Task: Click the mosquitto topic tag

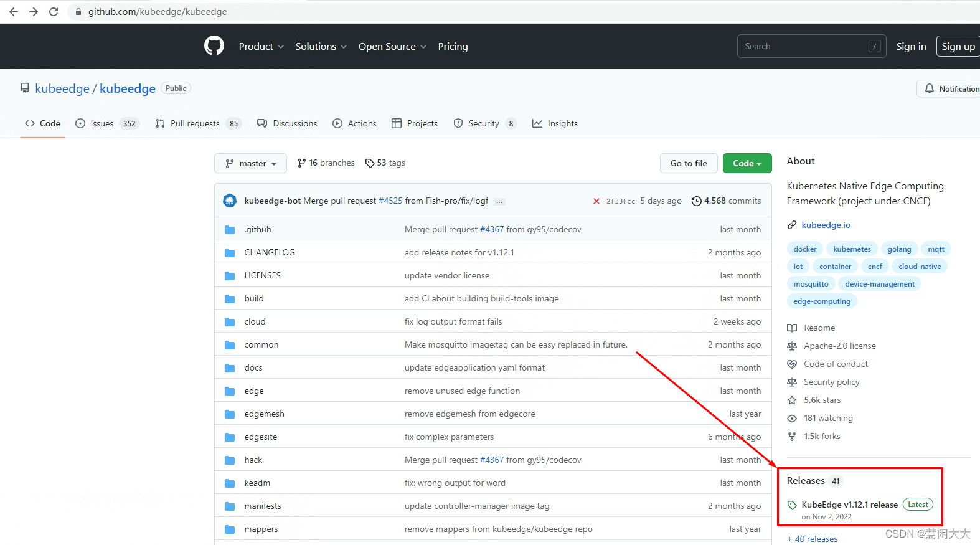Action: 811,284
